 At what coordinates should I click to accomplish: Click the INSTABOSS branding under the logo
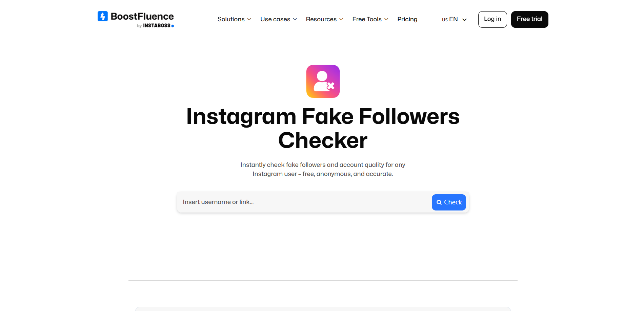point(157,25)
